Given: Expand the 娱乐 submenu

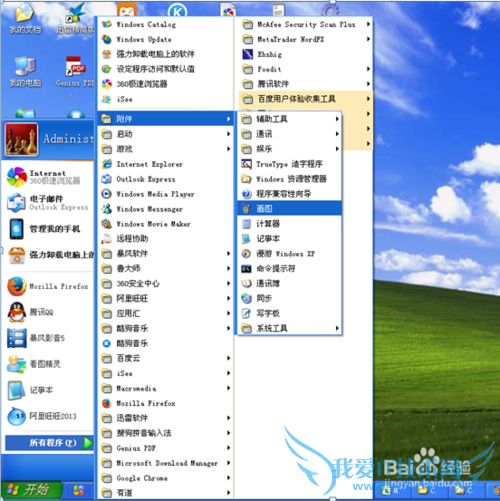Looking at the screenshot, I should pyautogui.click(x=289, y=149).
